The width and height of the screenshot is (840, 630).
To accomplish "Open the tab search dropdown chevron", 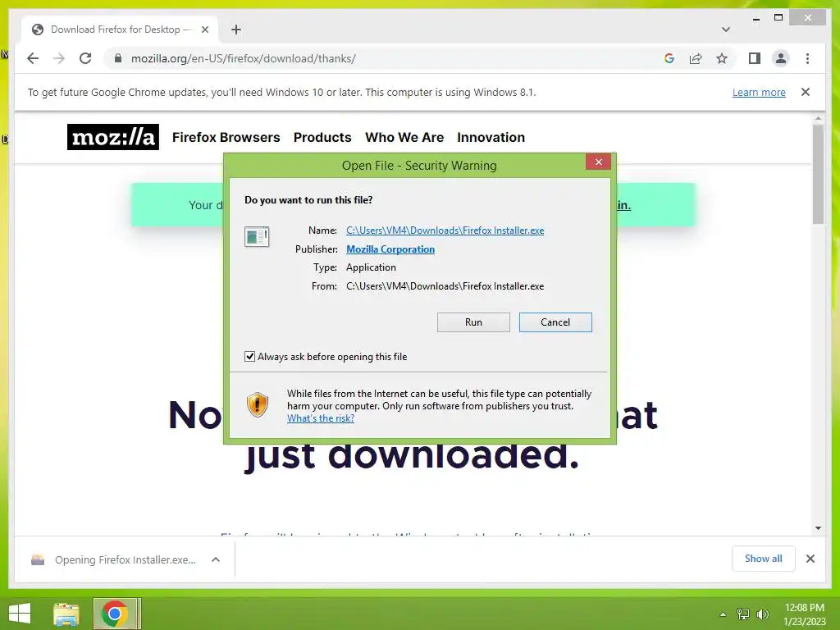I will [x=725, y=30].
